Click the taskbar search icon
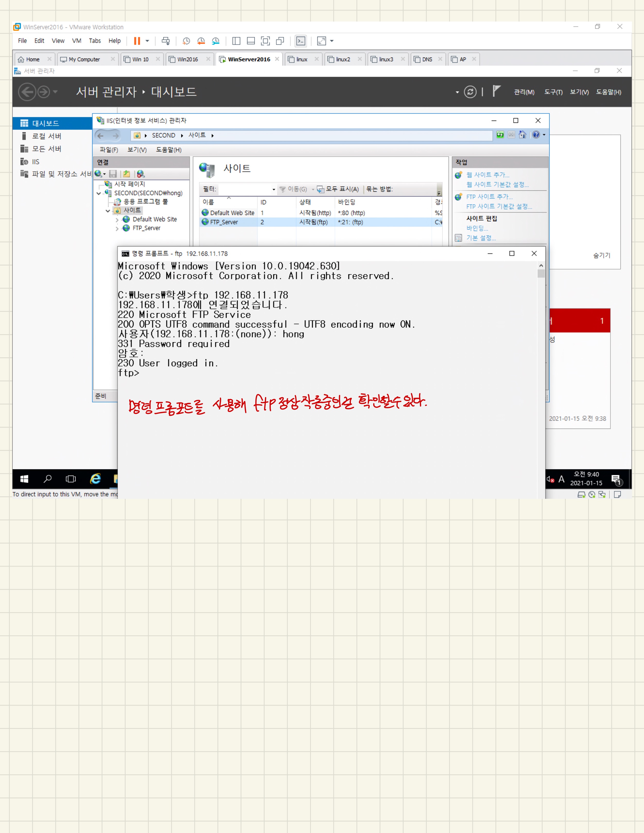644x833 pixels. click(x=48, y=479)
